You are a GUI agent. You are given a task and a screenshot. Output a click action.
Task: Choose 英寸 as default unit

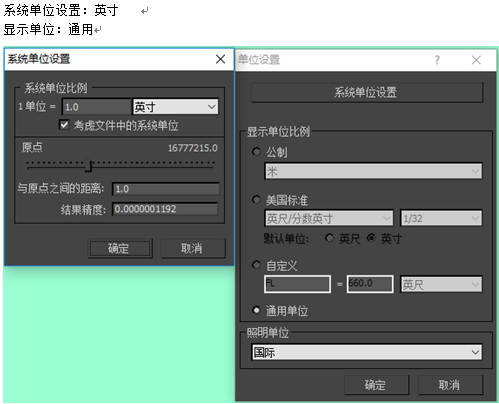(x=371, y=238)
